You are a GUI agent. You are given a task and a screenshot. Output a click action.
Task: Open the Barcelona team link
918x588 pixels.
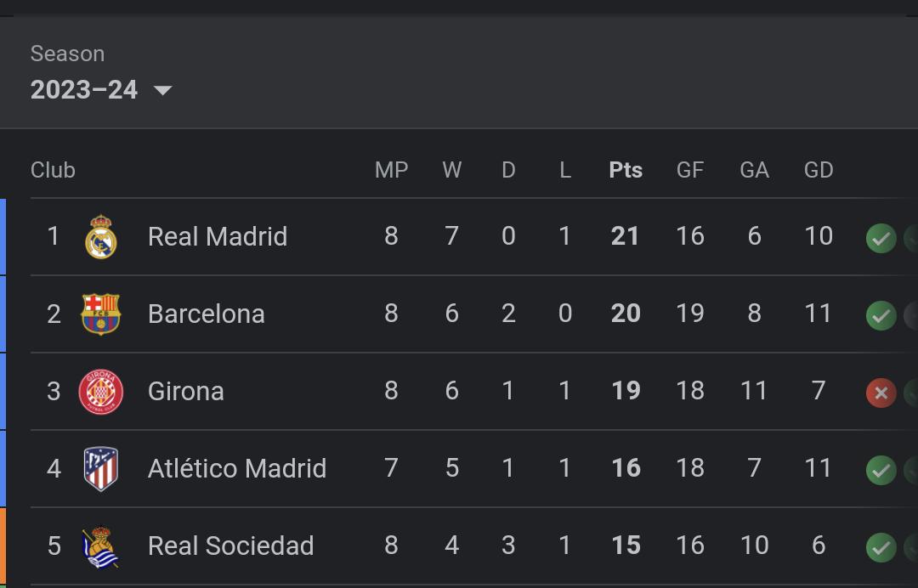(x=206, y=314)
